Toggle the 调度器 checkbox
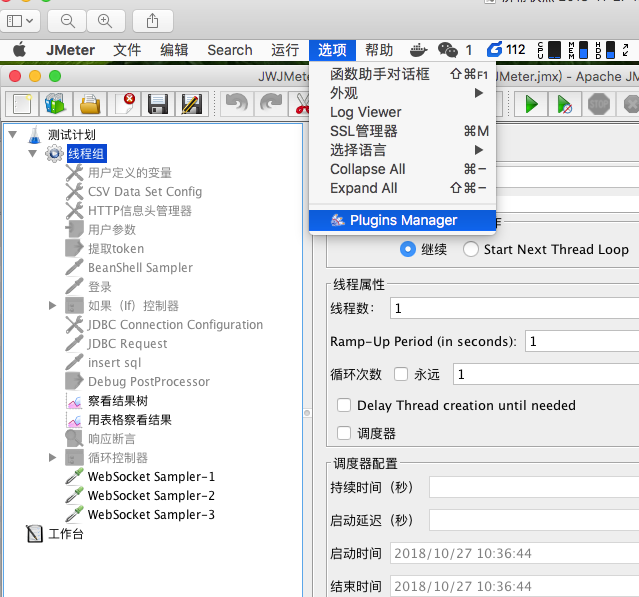Image resolution: width=639 pixels, height=597 pixels. point(344,433)
